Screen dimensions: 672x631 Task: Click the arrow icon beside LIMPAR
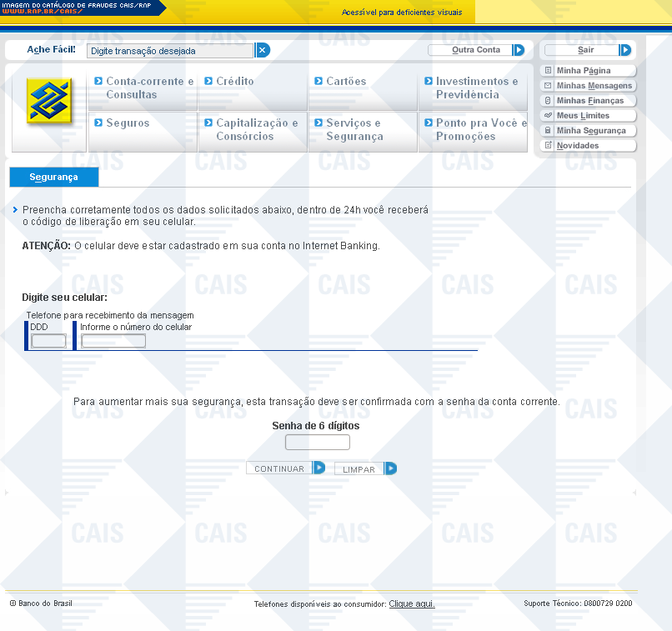pos(390,468)
